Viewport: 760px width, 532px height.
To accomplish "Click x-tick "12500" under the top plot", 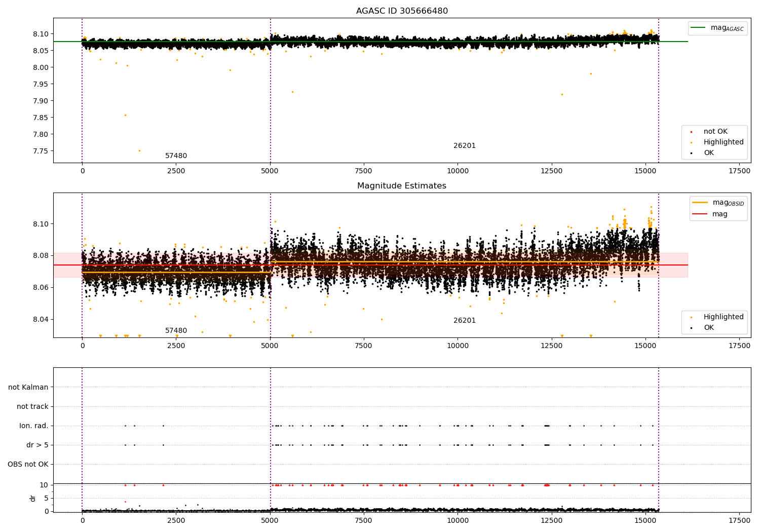I will [551, 171].
